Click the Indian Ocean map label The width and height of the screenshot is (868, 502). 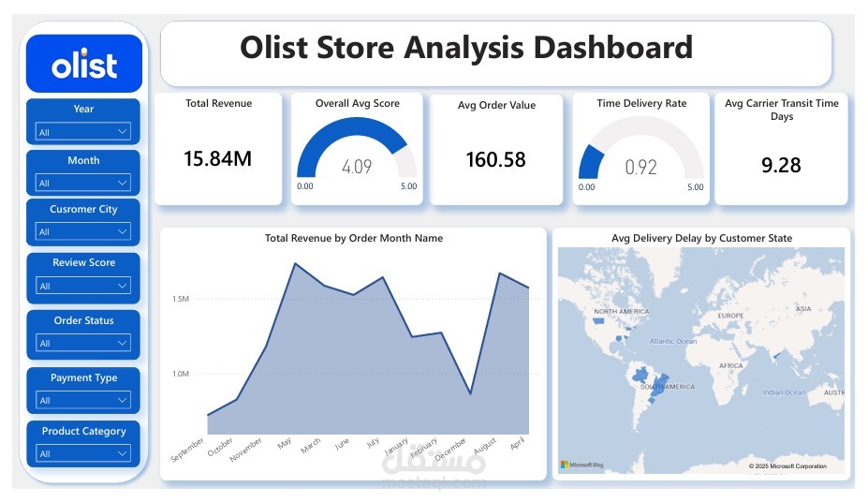coord(784,392)
